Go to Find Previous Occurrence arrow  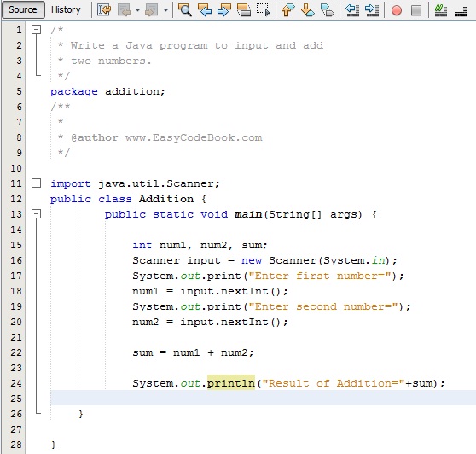click(x=204, y=9)
